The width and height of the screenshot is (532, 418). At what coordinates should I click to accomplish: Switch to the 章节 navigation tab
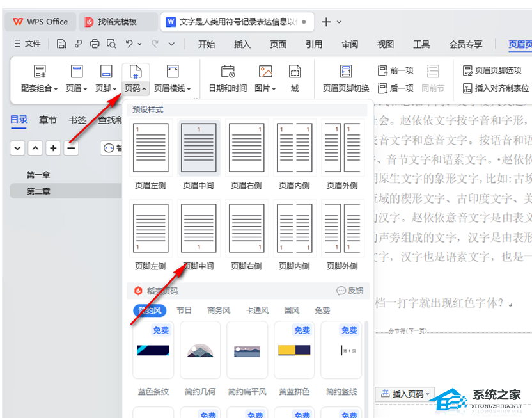click(x=48, y=120)
